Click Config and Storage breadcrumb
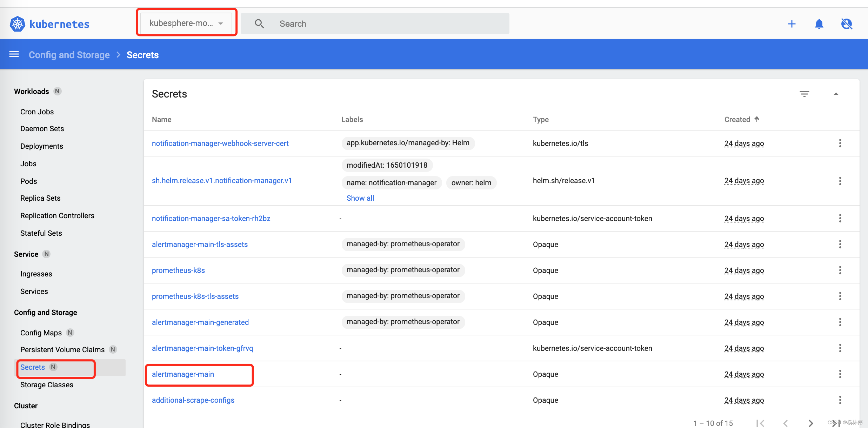Screen dimensions: 868x428 69,55
